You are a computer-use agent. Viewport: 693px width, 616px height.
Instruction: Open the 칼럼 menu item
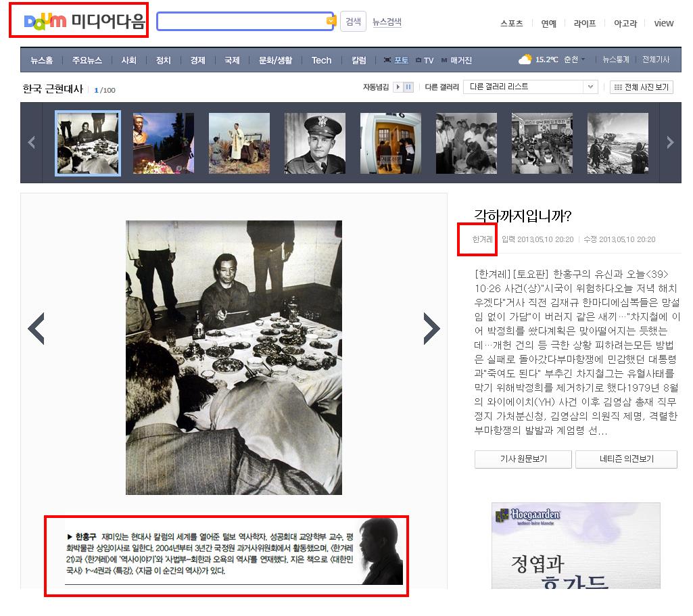pyautogui.click(x=358, y=60)
